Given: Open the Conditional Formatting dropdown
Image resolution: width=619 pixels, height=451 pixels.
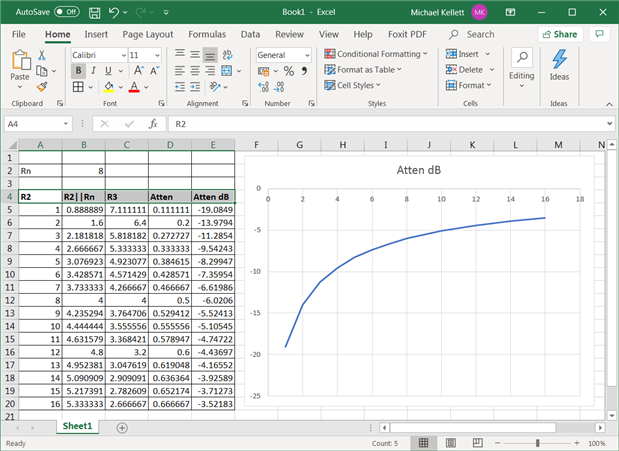Looking at the screenshot, I should tap(376, 54).
